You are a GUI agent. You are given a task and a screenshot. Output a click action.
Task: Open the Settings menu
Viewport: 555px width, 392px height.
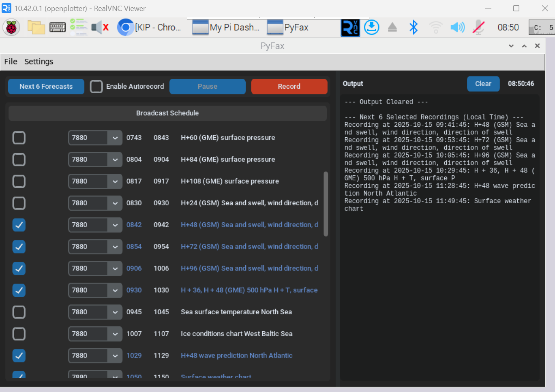(x=39, y=62)
